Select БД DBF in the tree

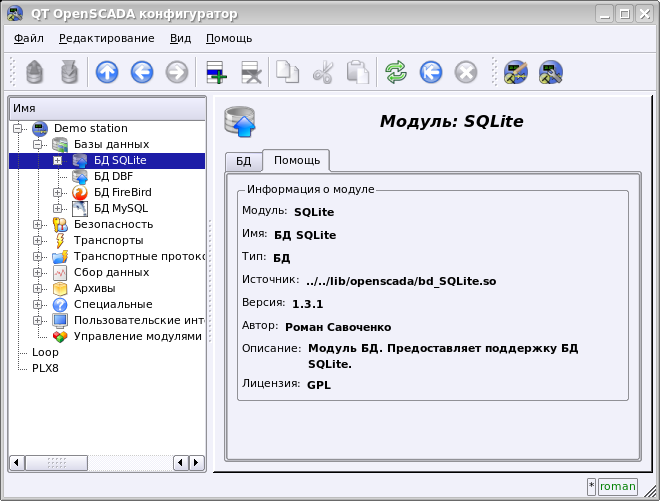point(113,176)
